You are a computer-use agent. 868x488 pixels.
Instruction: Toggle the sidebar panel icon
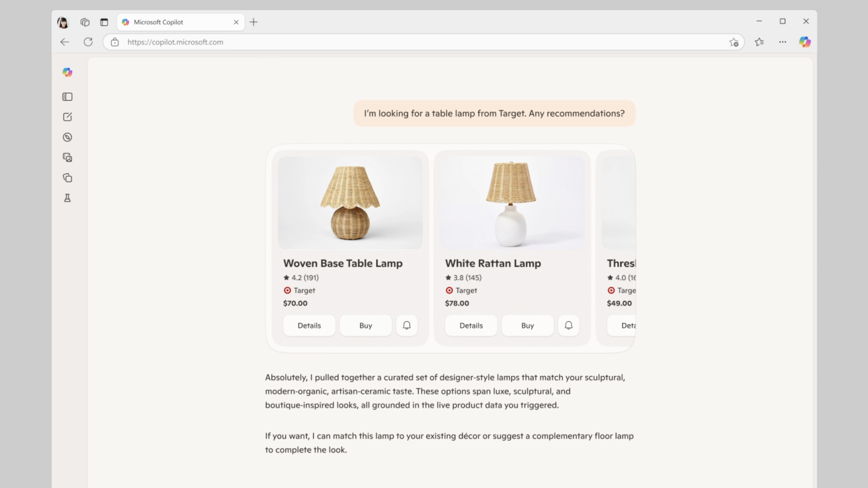click(x=67, y=97)
